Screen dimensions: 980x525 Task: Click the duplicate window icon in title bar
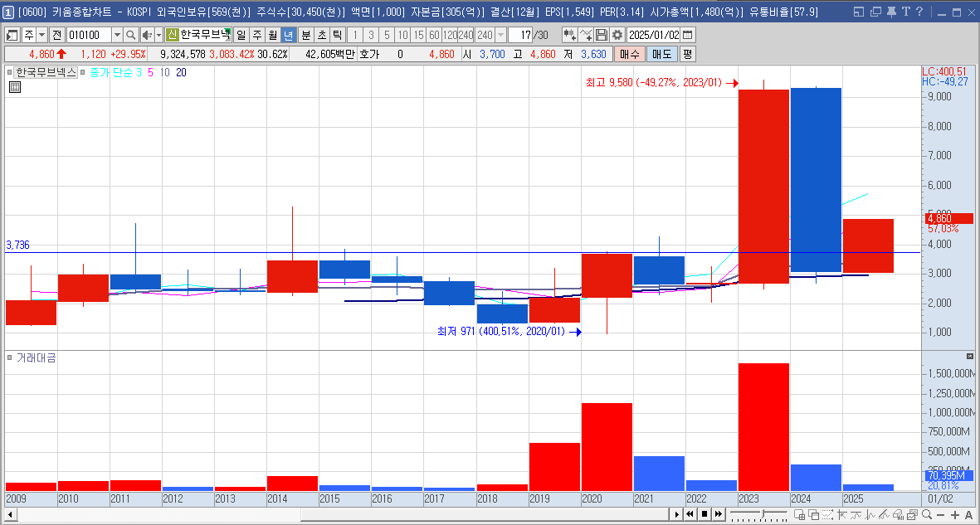876,12
